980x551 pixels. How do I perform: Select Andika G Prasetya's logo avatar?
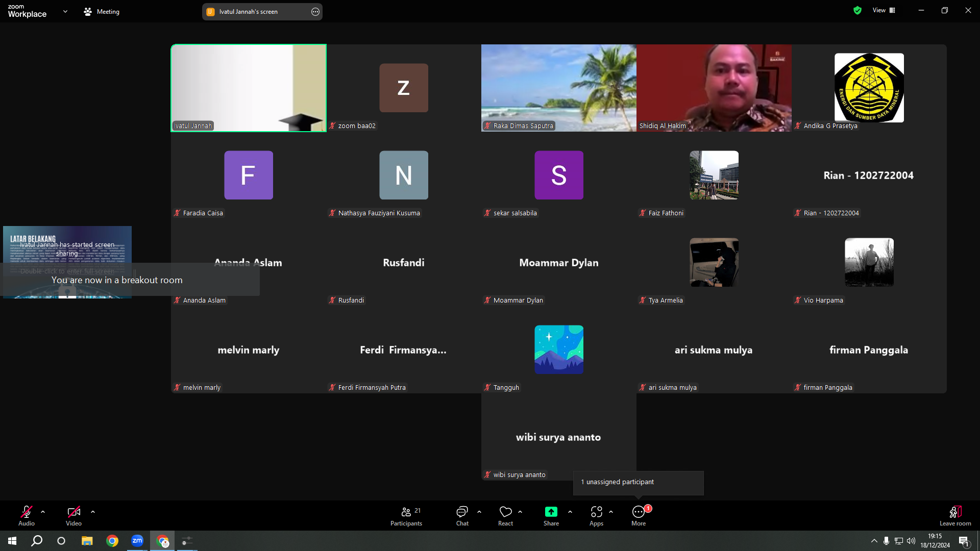[869, 88]
